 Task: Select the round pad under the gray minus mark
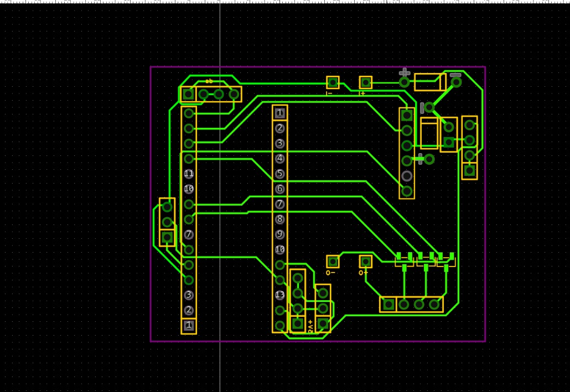pyautogui.click(x=456, y=82)
